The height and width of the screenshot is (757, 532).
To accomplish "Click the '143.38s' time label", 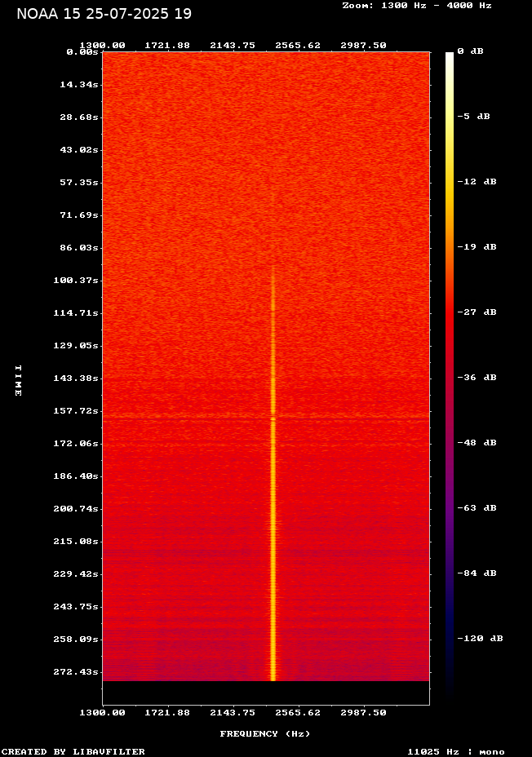I will tap(76, 378).
